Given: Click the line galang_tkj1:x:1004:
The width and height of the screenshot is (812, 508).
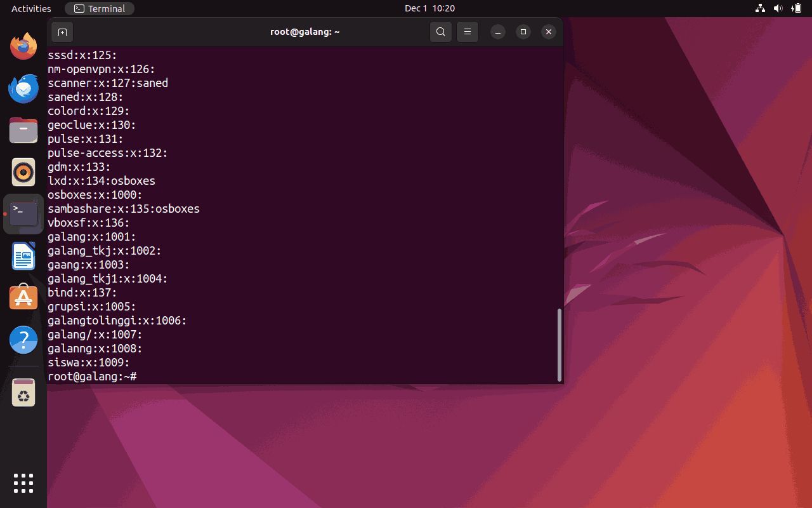Looking at the screenshot, I should (108, 279).
